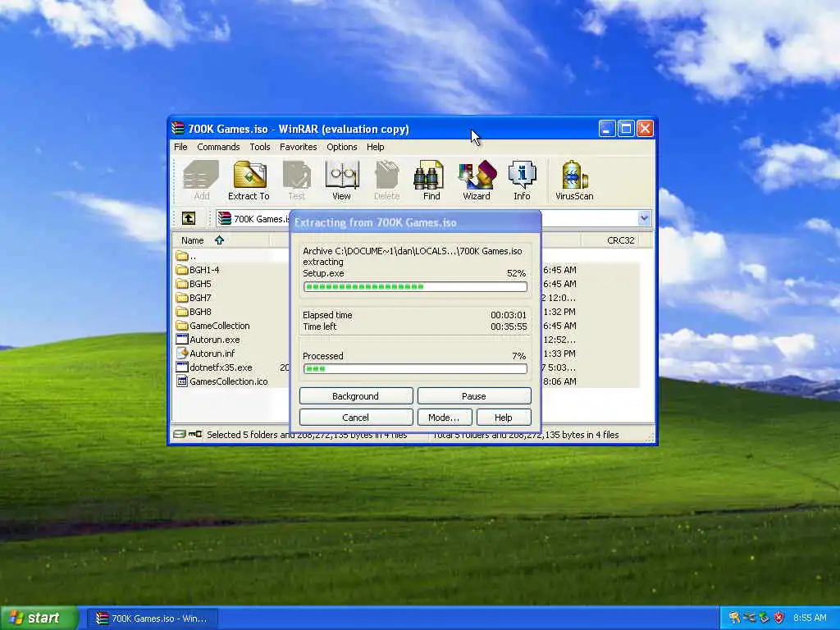Open the Windows start button

pos(39,619)
